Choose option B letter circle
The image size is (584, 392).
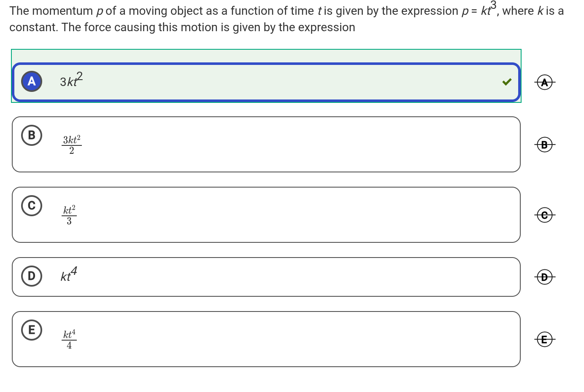[32, 135]
